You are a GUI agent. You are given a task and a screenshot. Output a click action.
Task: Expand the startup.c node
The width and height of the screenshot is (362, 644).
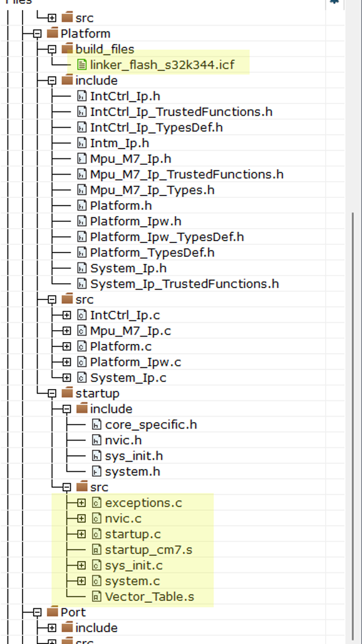coord(81,534)
